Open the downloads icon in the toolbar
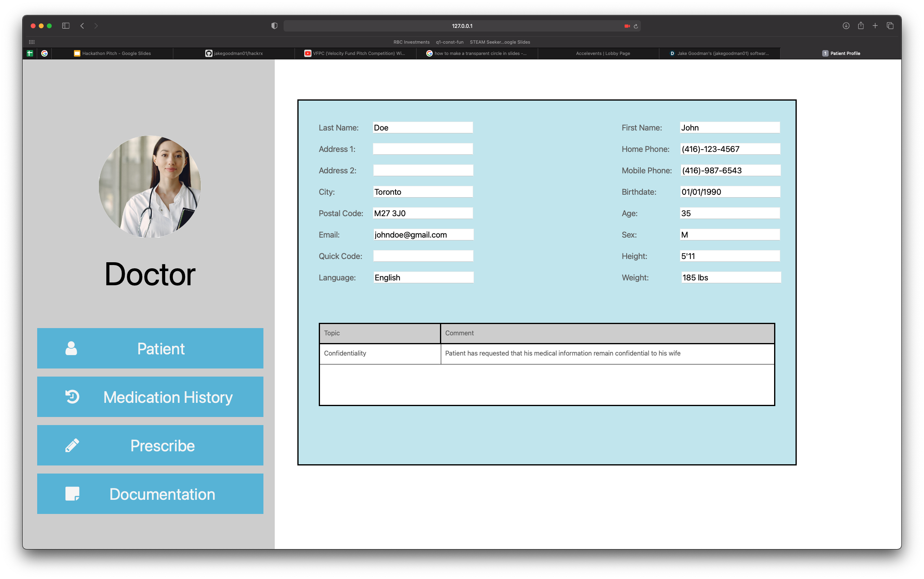Screen dimensions: 924x579 coord(846,26)
